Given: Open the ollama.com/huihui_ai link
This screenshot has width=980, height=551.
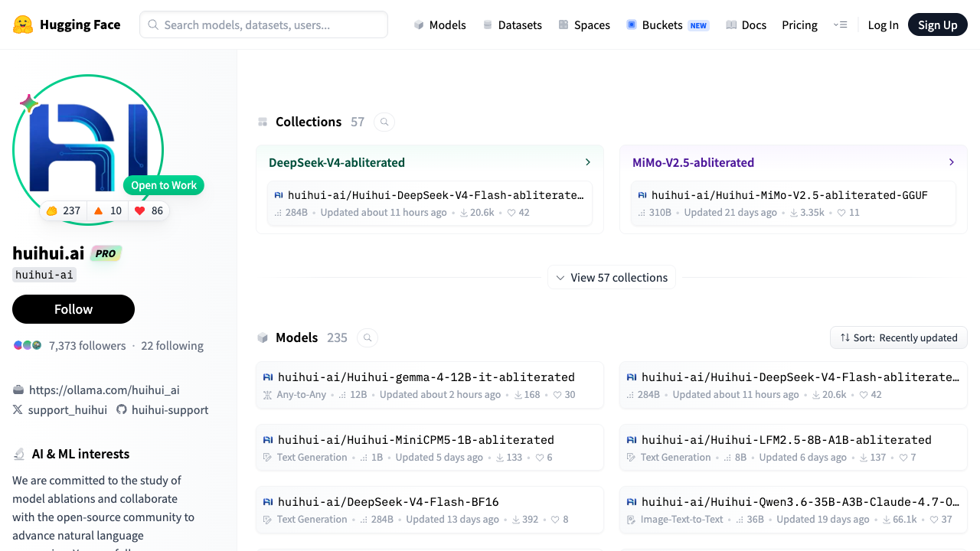Looking at the screenshot, I should (x=104, y=390).
